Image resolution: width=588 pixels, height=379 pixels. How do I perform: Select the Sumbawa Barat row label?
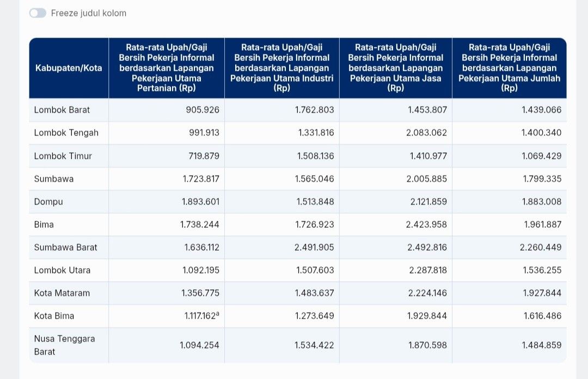click(x=65, y=247)
